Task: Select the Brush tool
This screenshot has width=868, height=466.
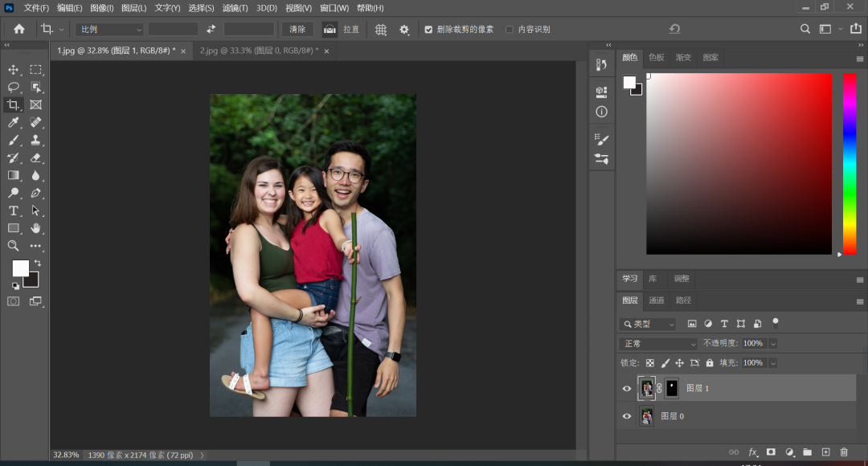Action: point(14,140)
